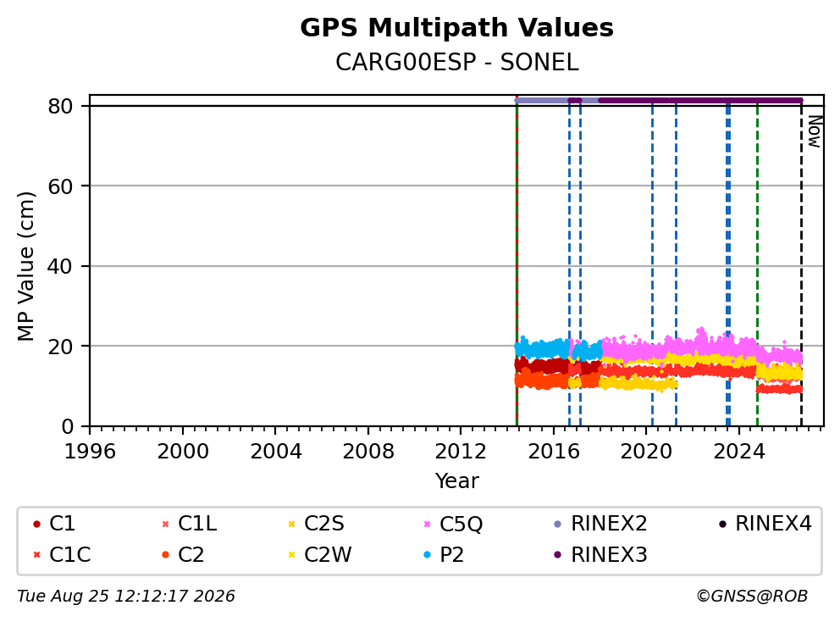Click the chart title GPS Multipath Values
Viewport: 840px width, 622px height.
[x=456, y=28]
